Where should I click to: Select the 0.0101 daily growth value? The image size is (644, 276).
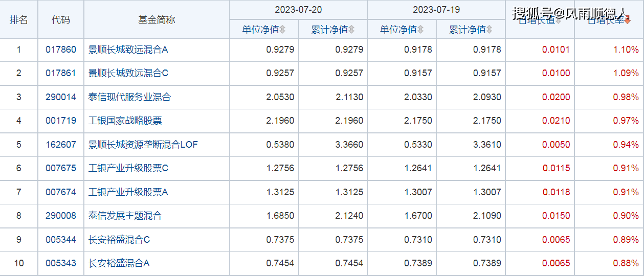click(556, 50)
